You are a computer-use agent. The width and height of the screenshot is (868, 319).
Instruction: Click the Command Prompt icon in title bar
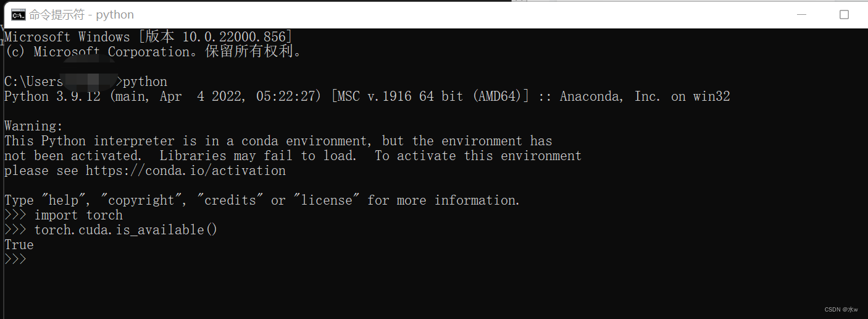tap(19, 15)
